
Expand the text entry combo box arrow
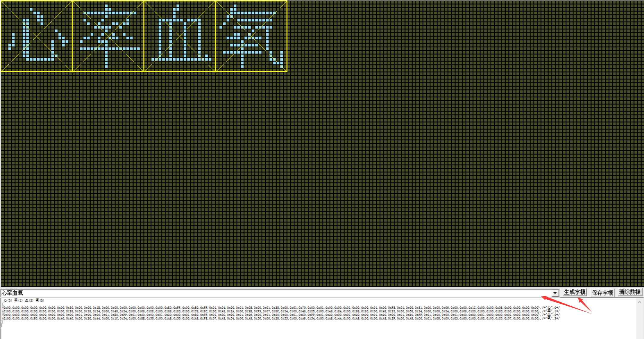click(x=555, y=293)
